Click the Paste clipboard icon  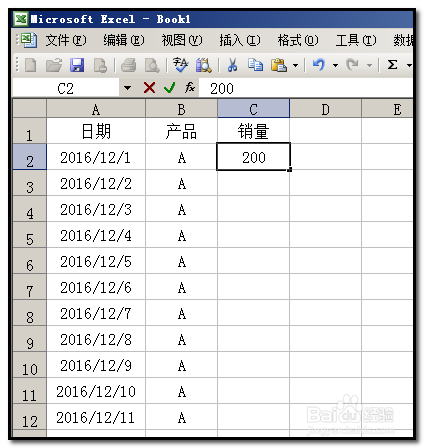(279, 65)
